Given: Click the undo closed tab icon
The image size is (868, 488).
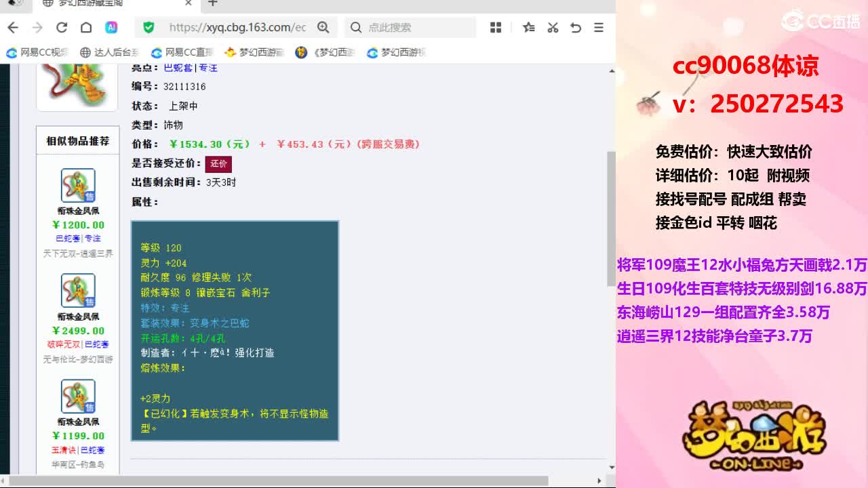Looking at the screenshot, I should coord(576,27).
